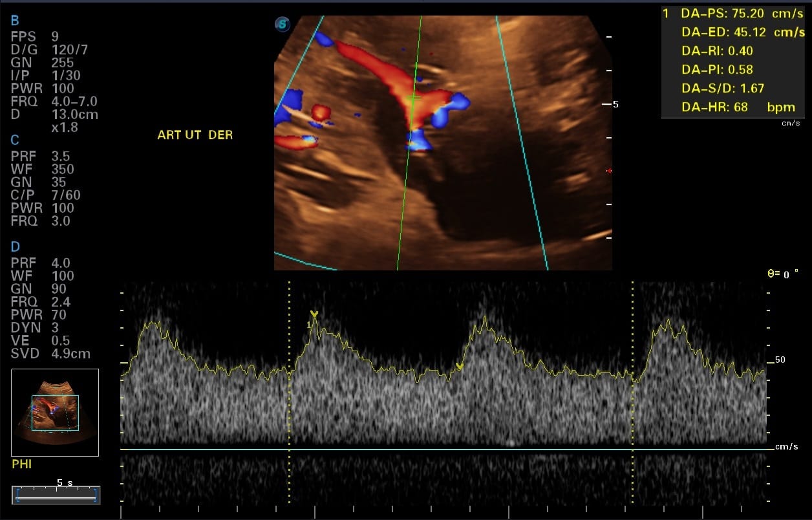
Task: Click the left blue bracket of the cine bar
Action: pos(17,495)
